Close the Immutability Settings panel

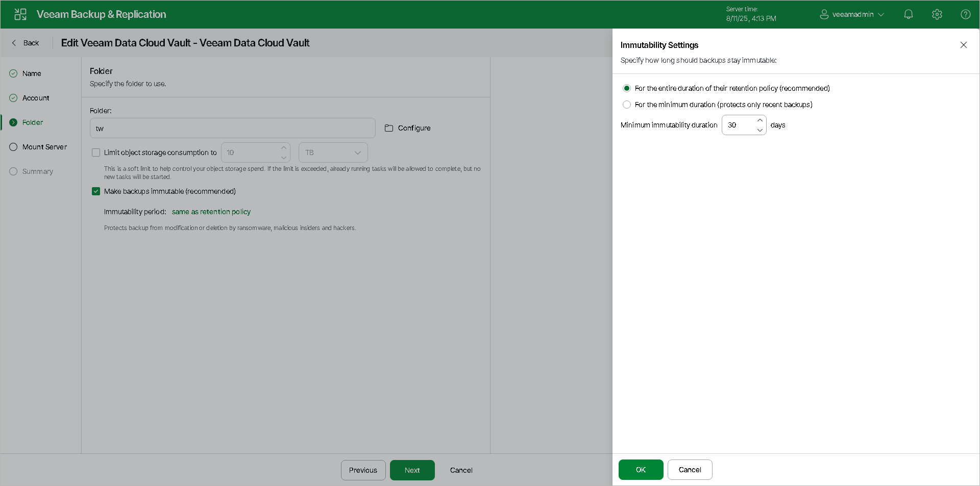pyautogui.click(x=964, y=45)
